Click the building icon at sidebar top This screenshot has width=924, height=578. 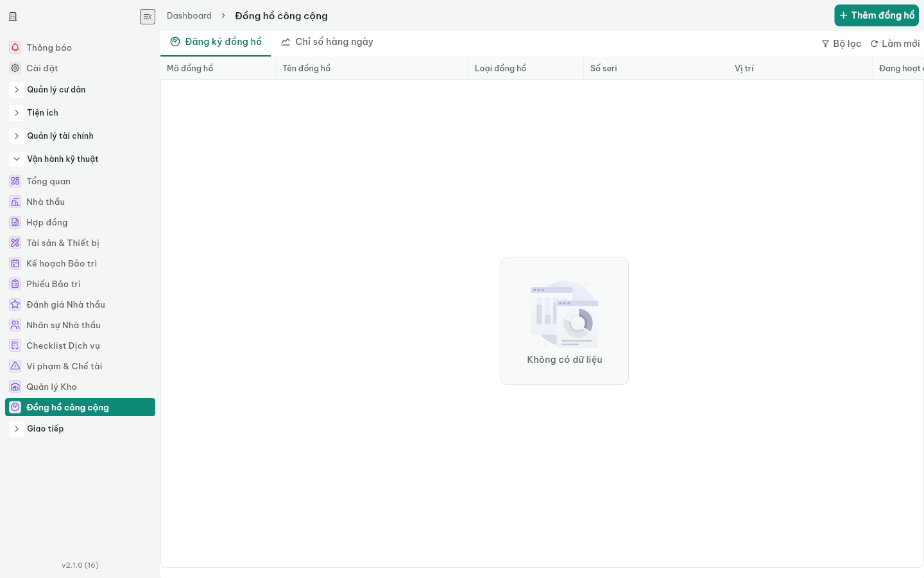click(x=13, y=17)
